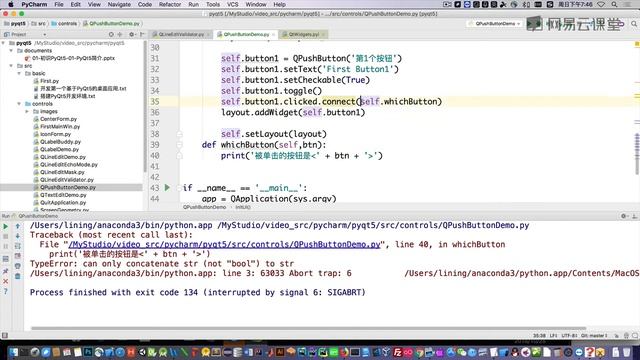Screen dimensions: 640x360
Task: Click the Stop process icon in Run panel
Action: [6, 236]
